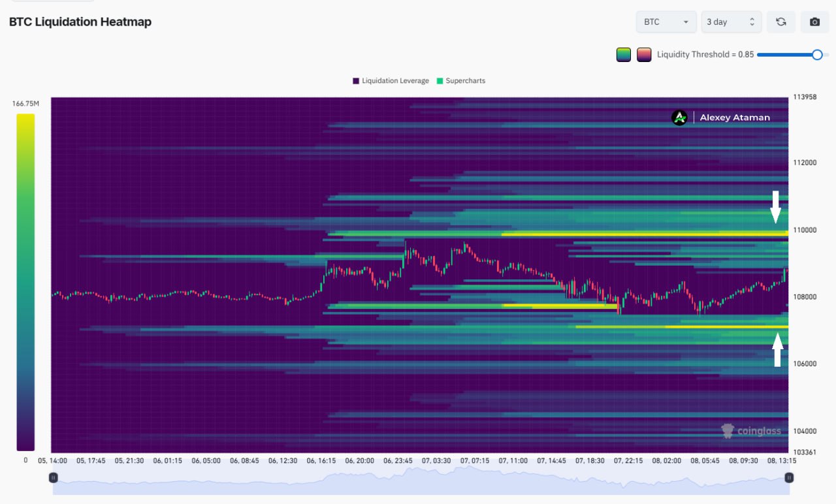Click the camera screenshot icon
Image resolution: width=836 pixels, height=504 pixels.
tap(814, 22)
